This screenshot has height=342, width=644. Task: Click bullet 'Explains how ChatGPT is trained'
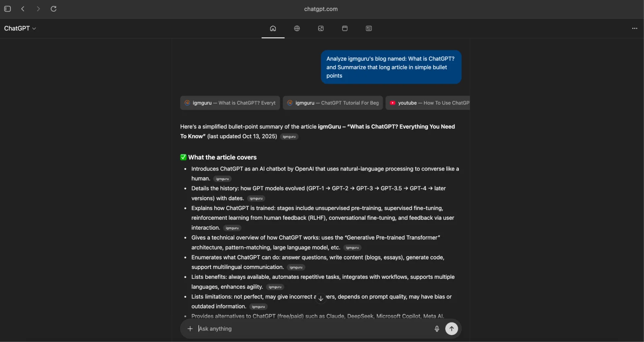pos(323,218)
